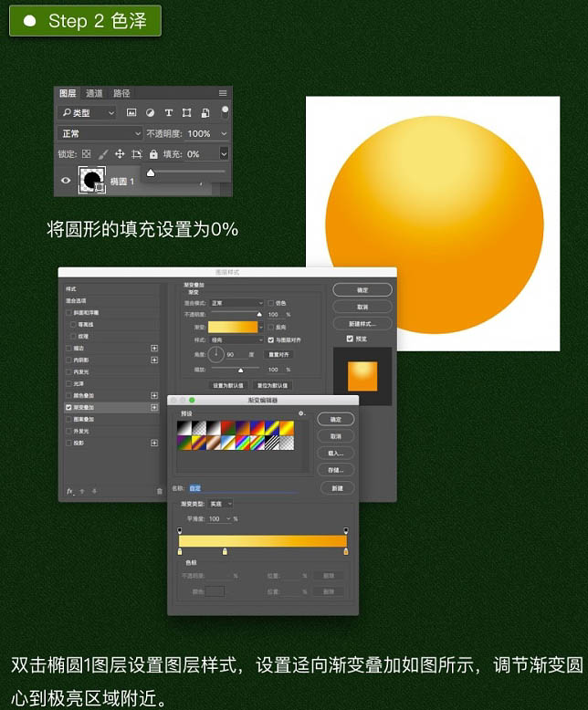
Task: Click the middle yellow color stop
Action: coord(225,551)
